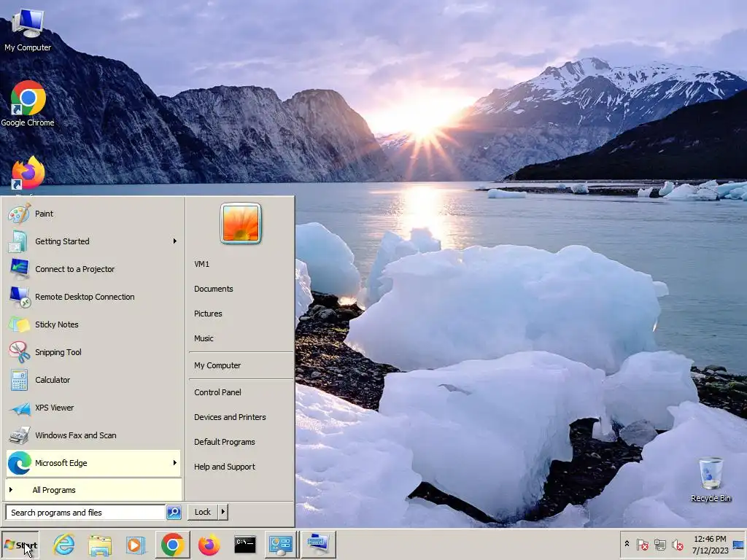747x560 pixels.
Task: Click the taskbar clock and date
Action: click(x=710, y=545)
